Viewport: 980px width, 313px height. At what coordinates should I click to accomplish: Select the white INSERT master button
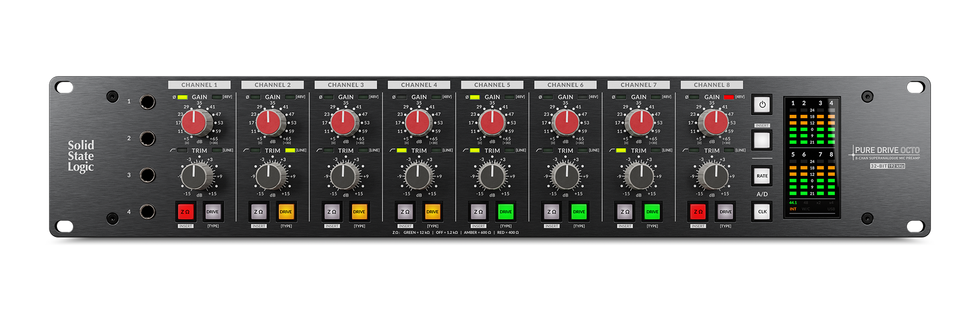click(762, 140)
